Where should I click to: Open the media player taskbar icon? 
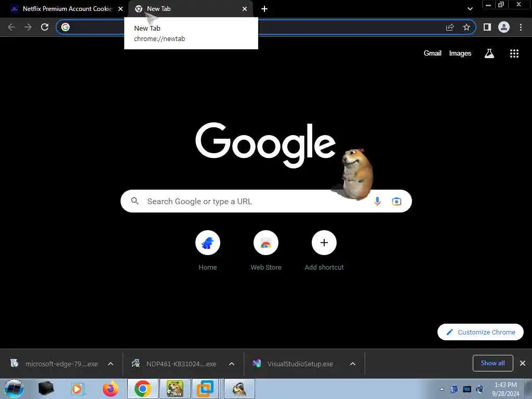pyautogui.click(x=77, y=389)
